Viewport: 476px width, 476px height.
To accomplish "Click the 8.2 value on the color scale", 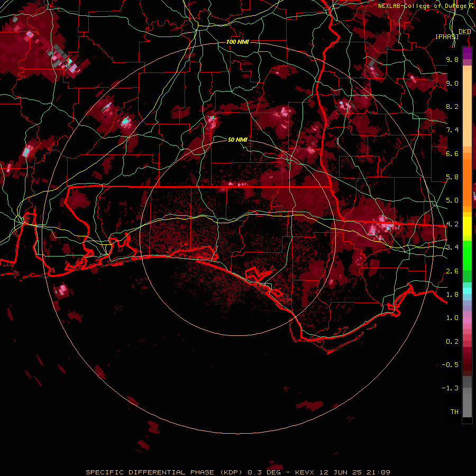I will tap(452, 106).
